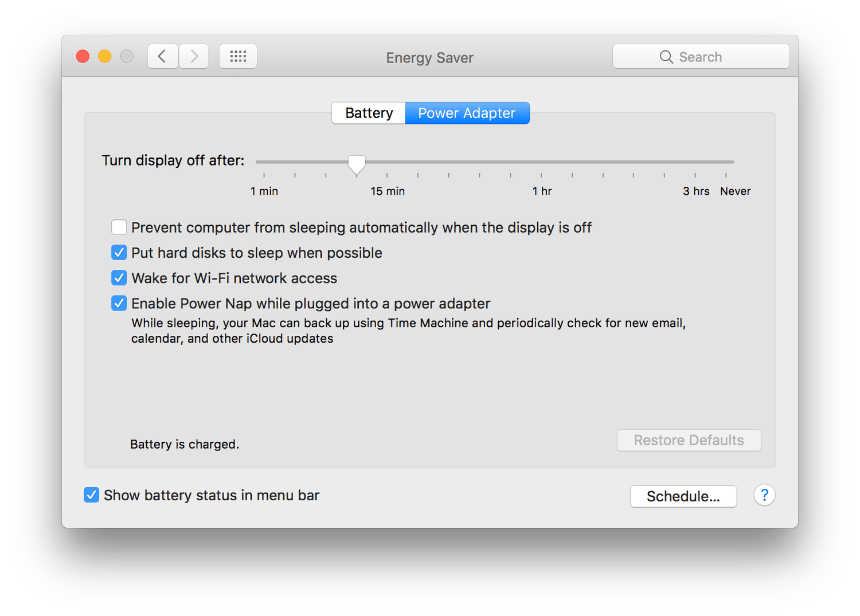Click the Restore Defaults button

689,440
